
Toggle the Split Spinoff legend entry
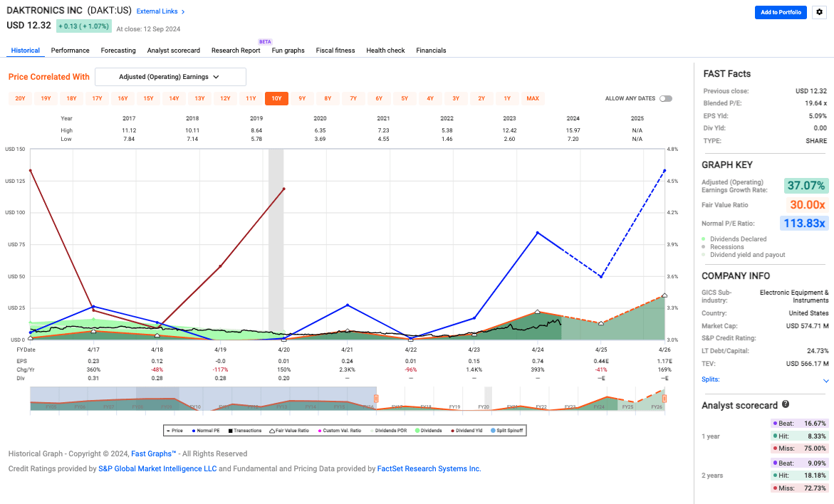pyautogui.click(x=507, y=431)
